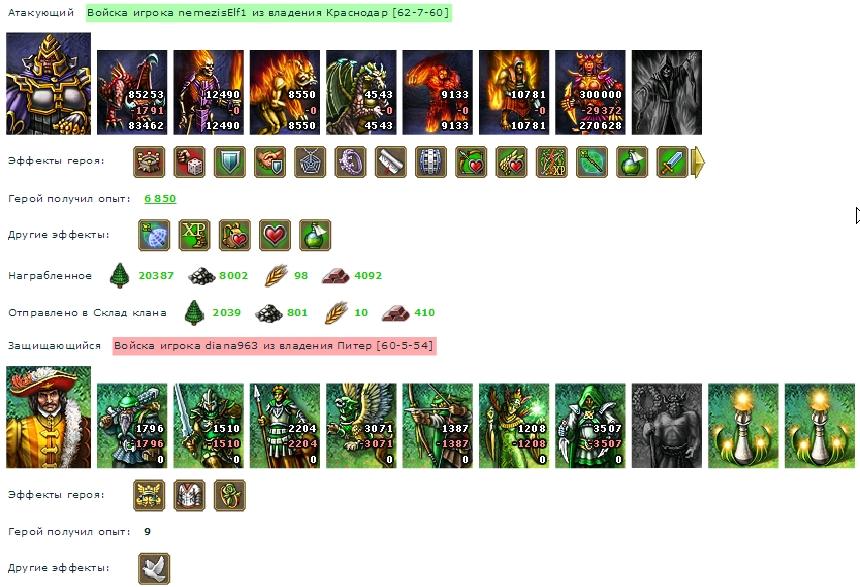The image size is (860, 587).
Task: Expand hero effects with the yellow arrow
Action: [x=698, y=162]
